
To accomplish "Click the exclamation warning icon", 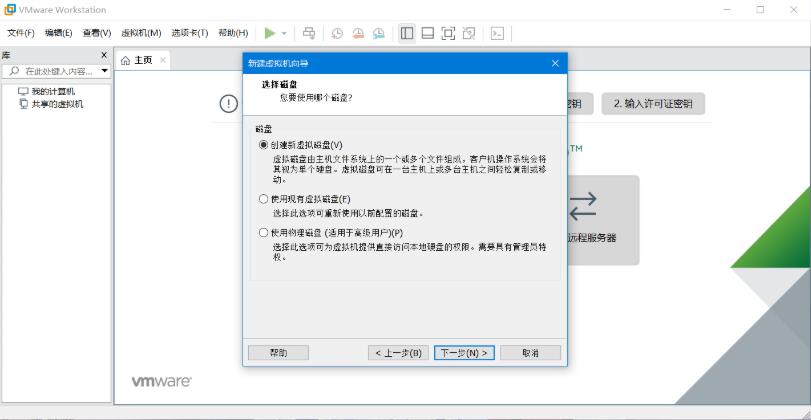I will [x=229, y=103].
